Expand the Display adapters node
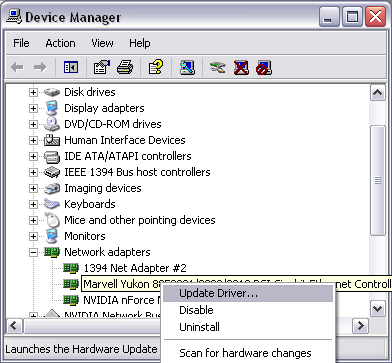Image resolution: width=392 pixels, height=363 pixels. click(33, 108)
